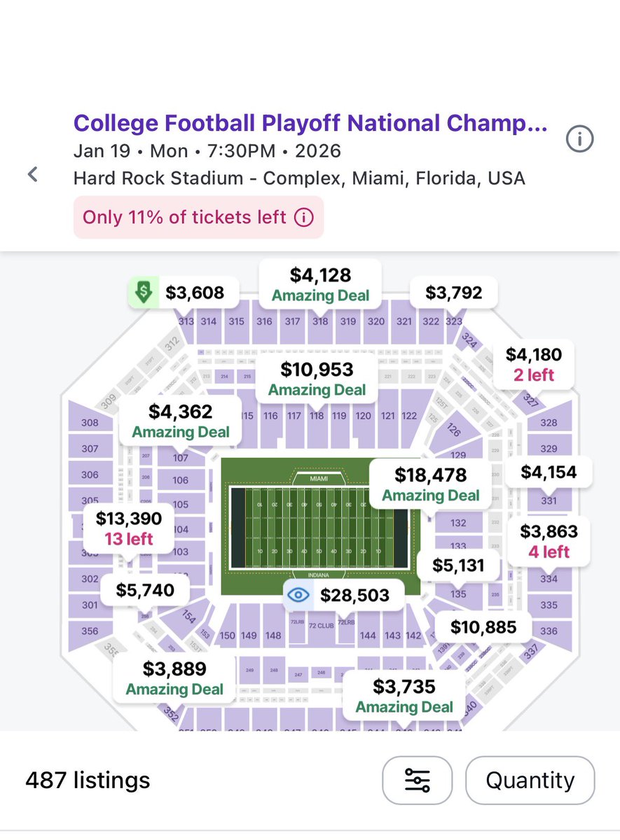Viewport: 620px width, 840px height.
Task: Choose the $4,180 listing with 2 left
Action: point(534,363)
